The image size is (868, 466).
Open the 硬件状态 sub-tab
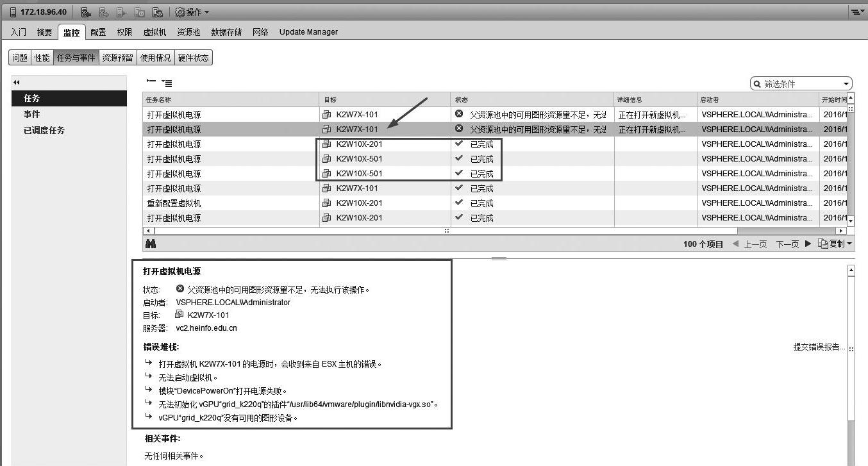194,58
